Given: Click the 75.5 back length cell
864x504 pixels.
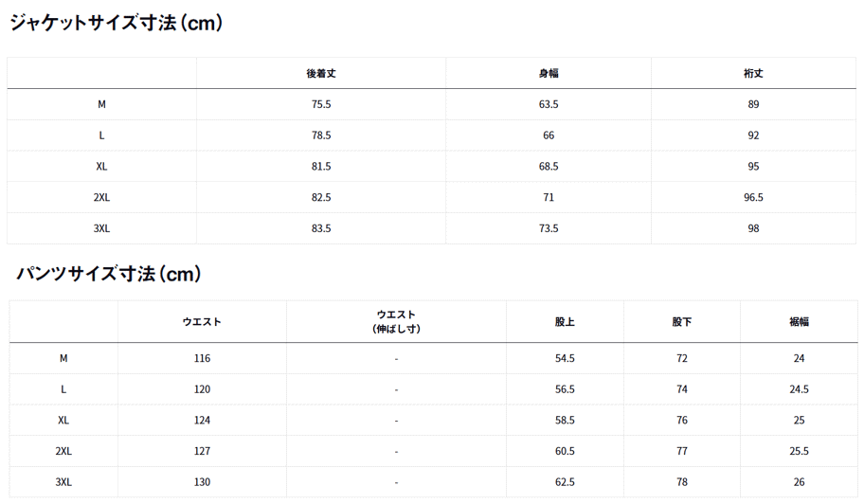Looking at the screenshot, I should coord(321,104).
